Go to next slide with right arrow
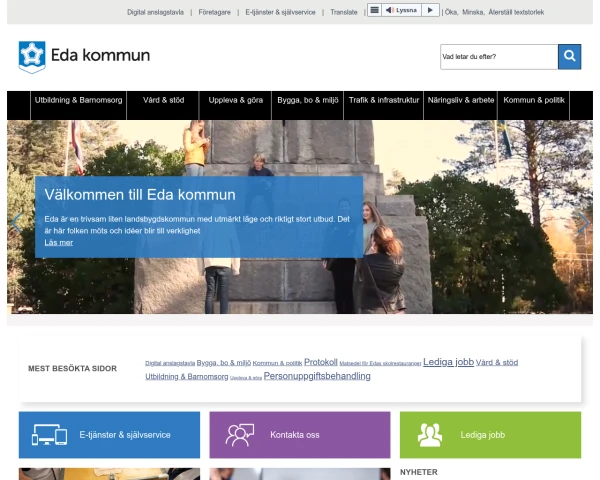 [x=583, y=222]
